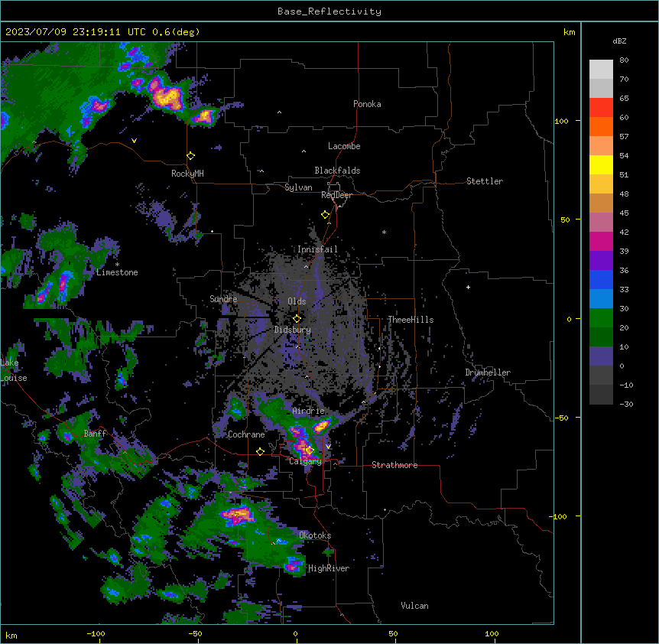Click the Lacombe city label
The width and height of the screenshot is (659, 644).
click(344, 146)
